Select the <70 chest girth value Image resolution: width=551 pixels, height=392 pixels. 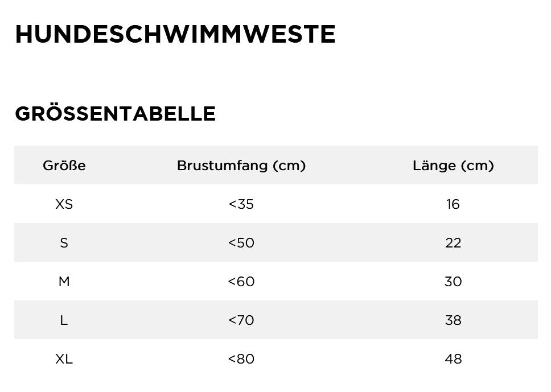(241, 320)
